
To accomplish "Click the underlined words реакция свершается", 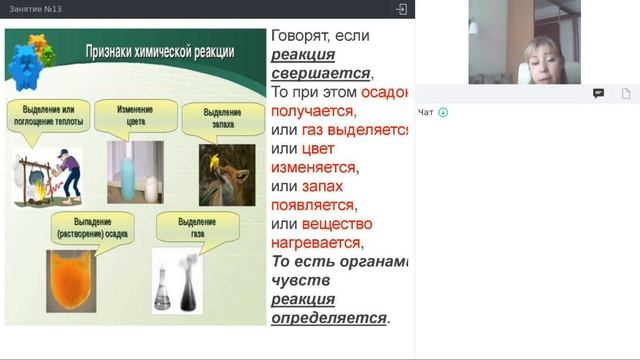I will 321,64.
